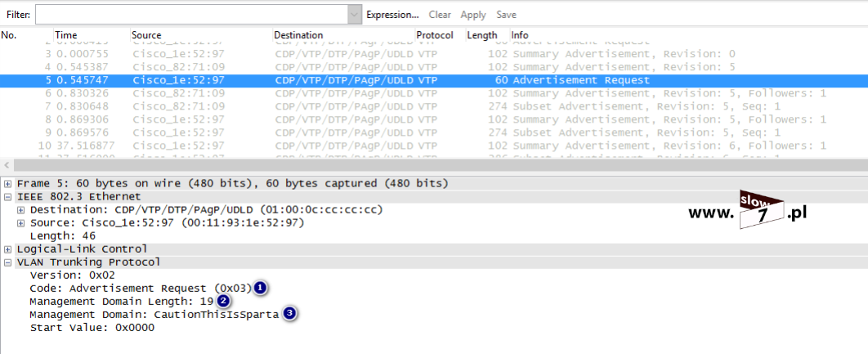The width and height of the screenshot is (868, 354).
Task: Select the IEEE 802.3 Ethernet line
Action: coord(79,197)
